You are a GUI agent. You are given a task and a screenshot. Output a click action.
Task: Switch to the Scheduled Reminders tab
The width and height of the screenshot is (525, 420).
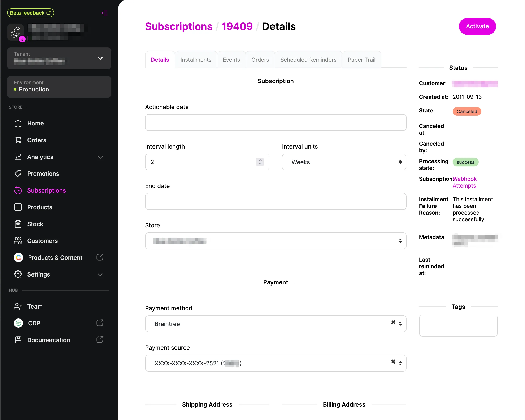(308, 60)
